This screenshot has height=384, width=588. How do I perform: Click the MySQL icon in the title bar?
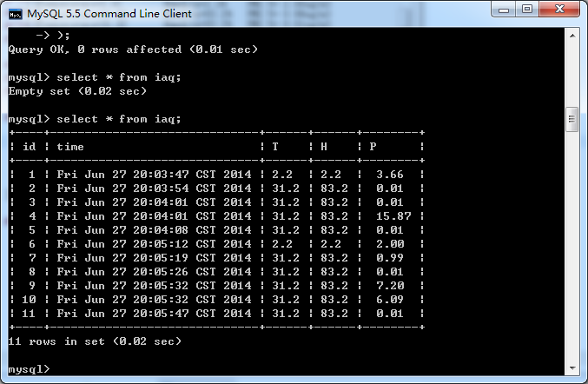16,14
